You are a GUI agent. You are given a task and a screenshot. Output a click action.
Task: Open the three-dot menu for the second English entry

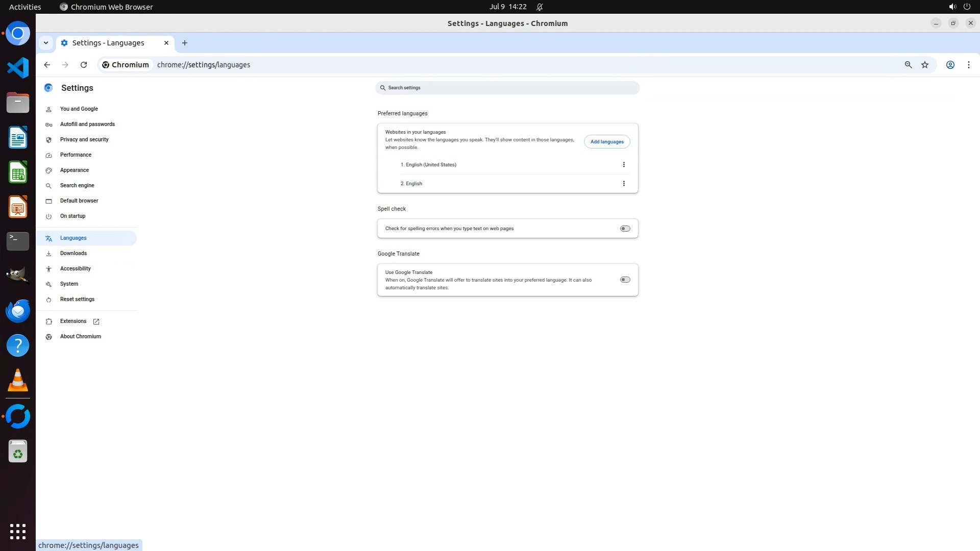tap(624, 184)
